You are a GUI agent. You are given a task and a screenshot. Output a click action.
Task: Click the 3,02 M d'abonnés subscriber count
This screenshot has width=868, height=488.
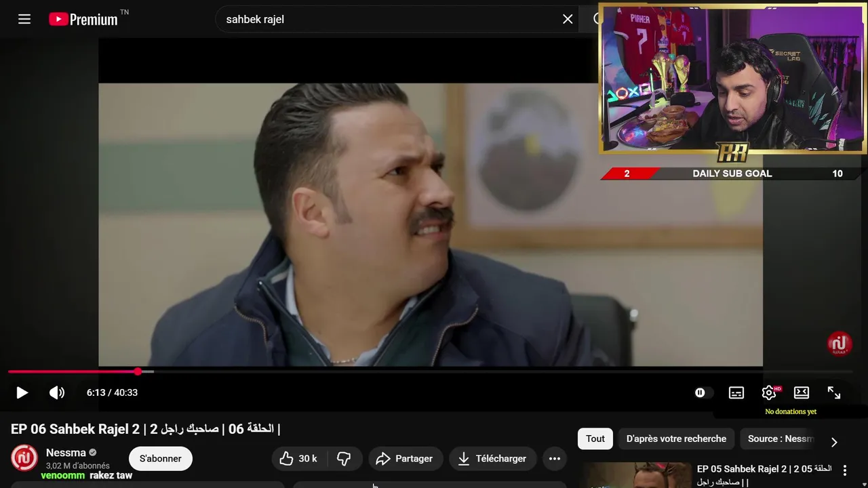(x=77, y=466)
